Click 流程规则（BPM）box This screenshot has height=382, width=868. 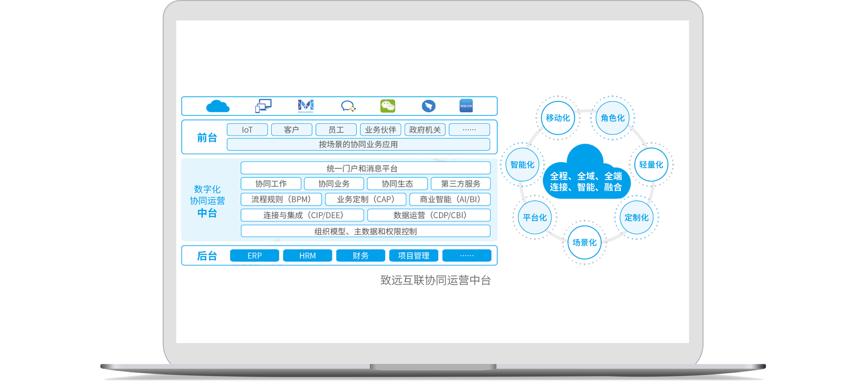281,199
